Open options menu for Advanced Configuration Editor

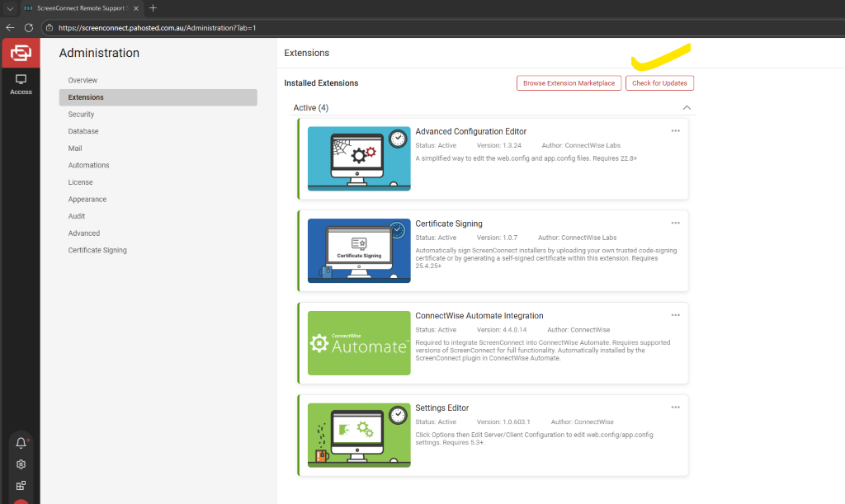675,131
